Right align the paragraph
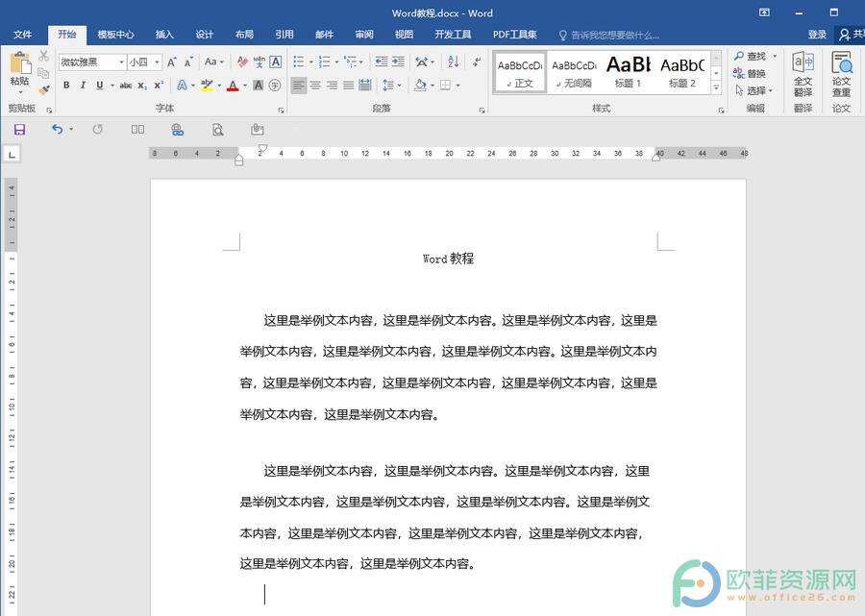This screenshot has height=616, width=865. [332, 86]
